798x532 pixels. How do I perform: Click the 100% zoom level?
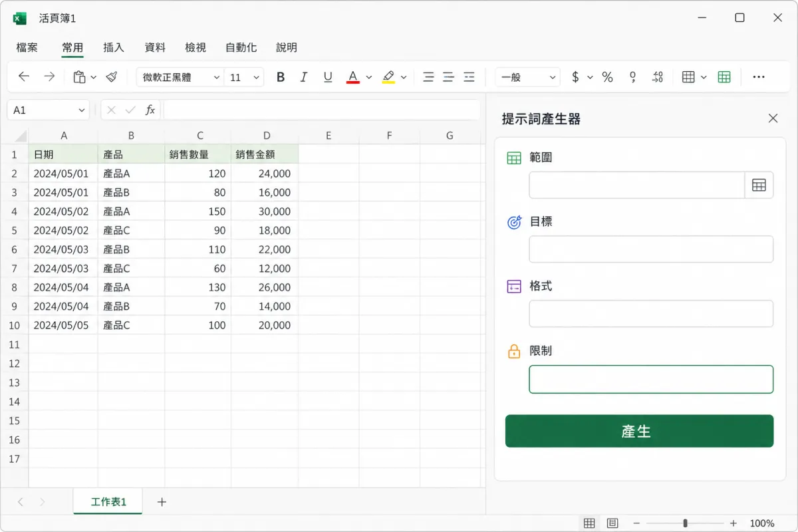(762, 523)
